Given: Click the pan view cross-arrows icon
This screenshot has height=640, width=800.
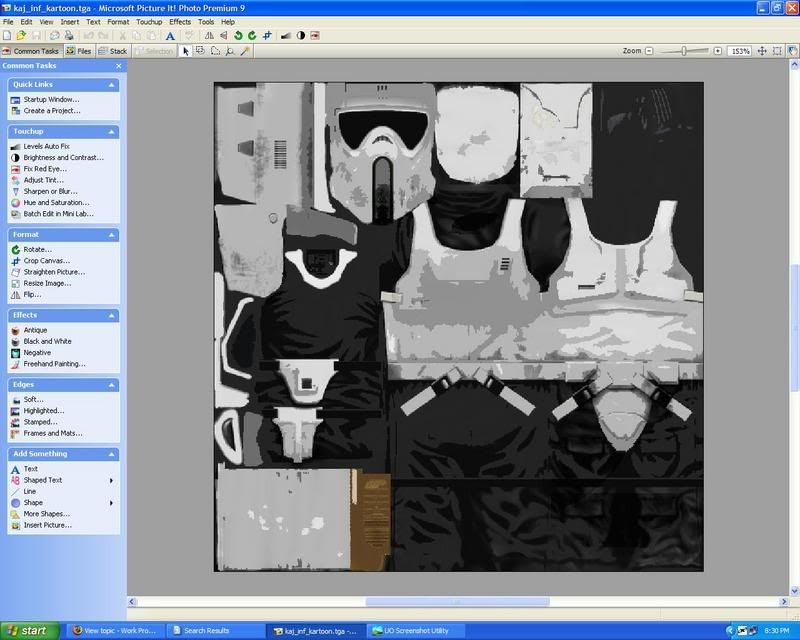Looking at the screenshot, I should (762, 51).
